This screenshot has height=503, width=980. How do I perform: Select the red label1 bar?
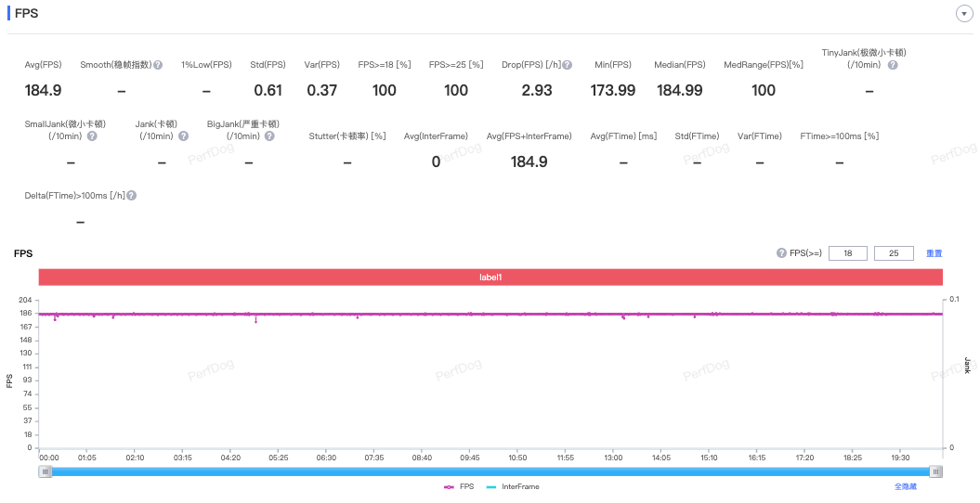[490, 277]
